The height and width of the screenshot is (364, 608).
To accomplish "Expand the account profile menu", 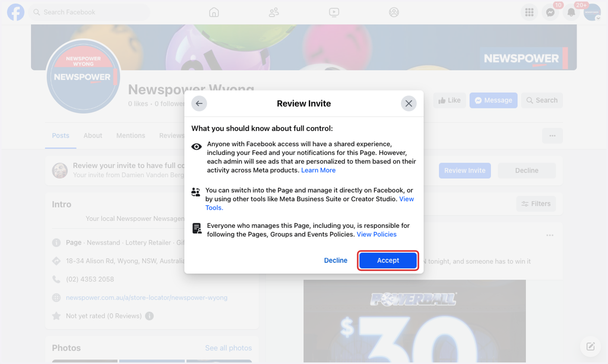I will click(x=592, y=13).
